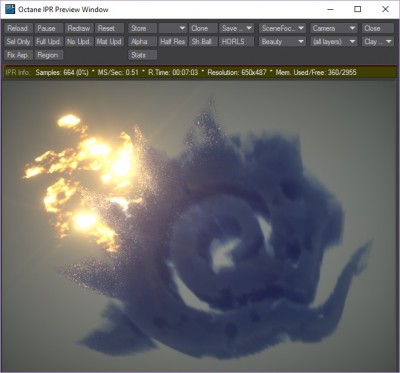Click the Redraw button

pyautogui.click(x=79, y=28)
